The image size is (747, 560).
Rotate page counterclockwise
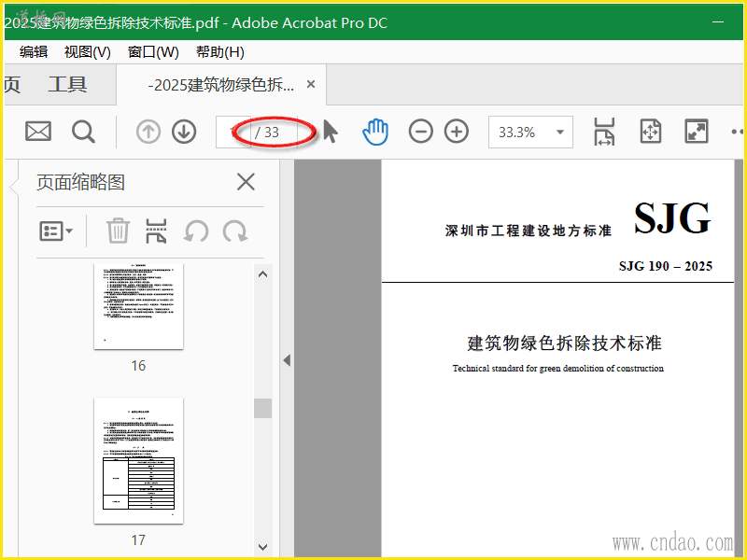(x=196, y=231)
